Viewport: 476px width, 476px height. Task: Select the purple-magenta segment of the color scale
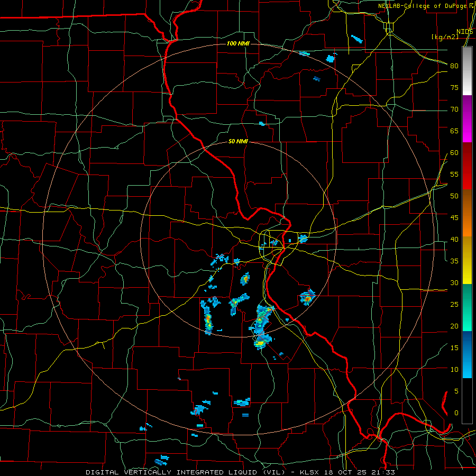467,119
